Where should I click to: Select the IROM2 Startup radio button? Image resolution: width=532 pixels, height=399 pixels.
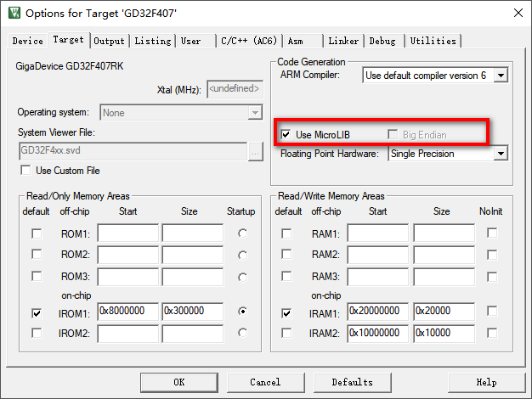[x=242, y=333]
